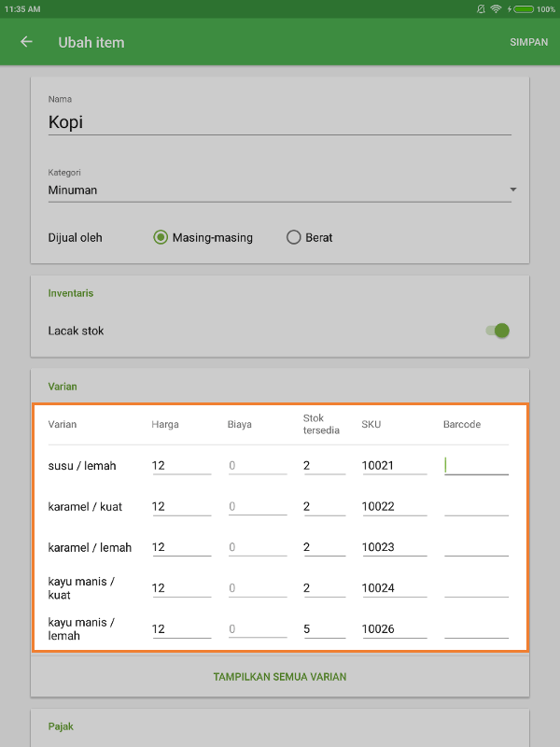Select the Masing-masing radio option

tap(161, 237)
